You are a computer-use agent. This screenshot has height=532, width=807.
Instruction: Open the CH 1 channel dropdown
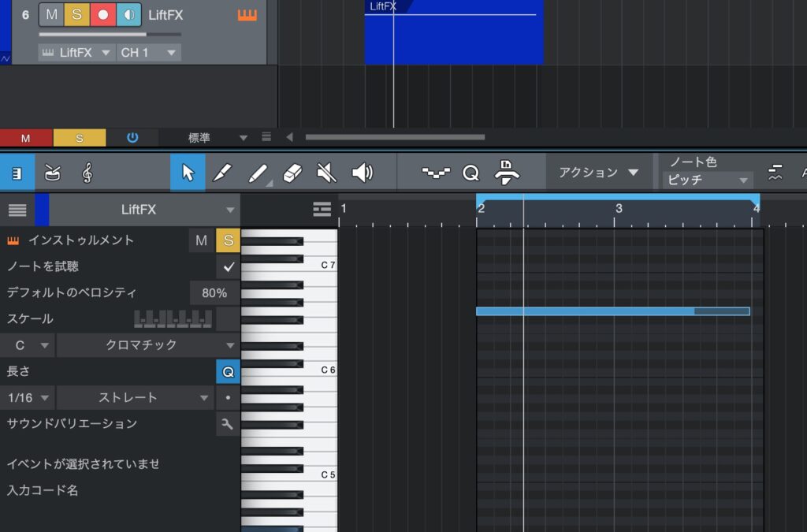148,53
